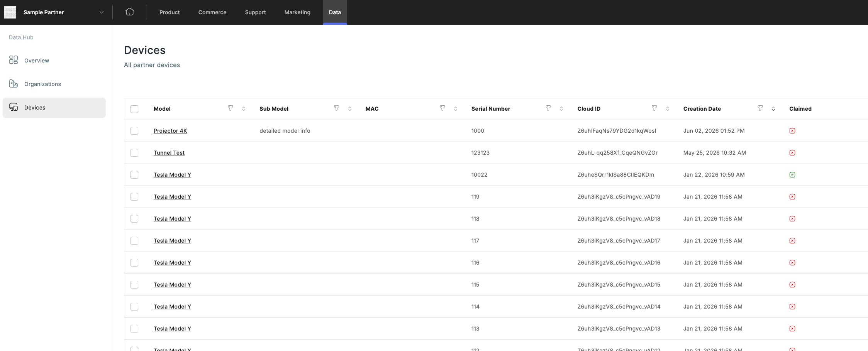This screenshot has height=351, width=868.
Task: Open Tesla Model Y with serial 119
Action: pyautogui.click(x=172, y=197)
